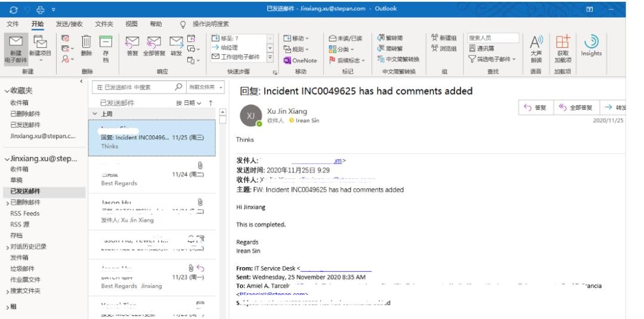Open the 分类 categorize dropdown
This screenshot has height=319, width=644.
tap(341, 49)
